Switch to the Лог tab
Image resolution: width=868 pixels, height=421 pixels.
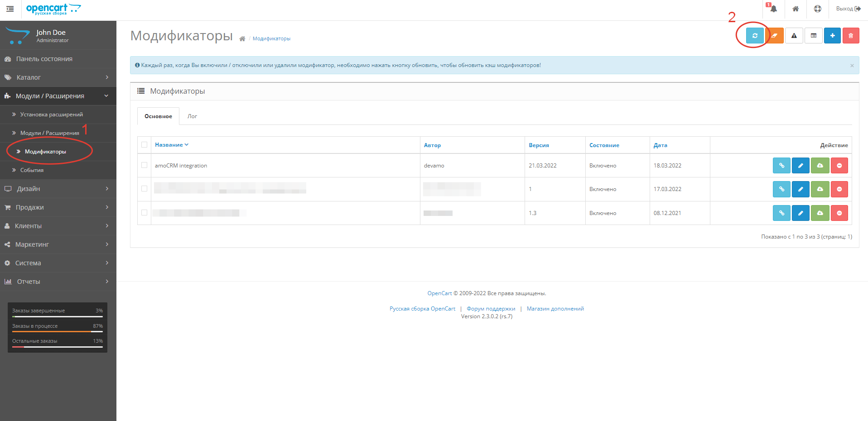coord(192,116)
